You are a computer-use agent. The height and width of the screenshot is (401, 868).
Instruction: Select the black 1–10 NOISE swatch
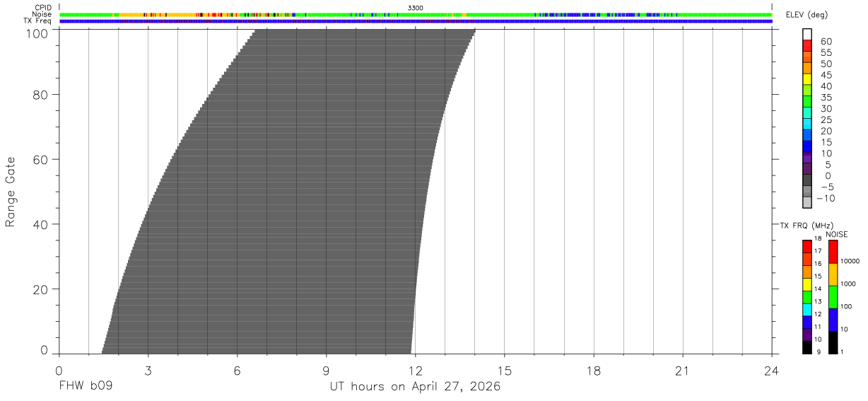(x=833, y=342)
